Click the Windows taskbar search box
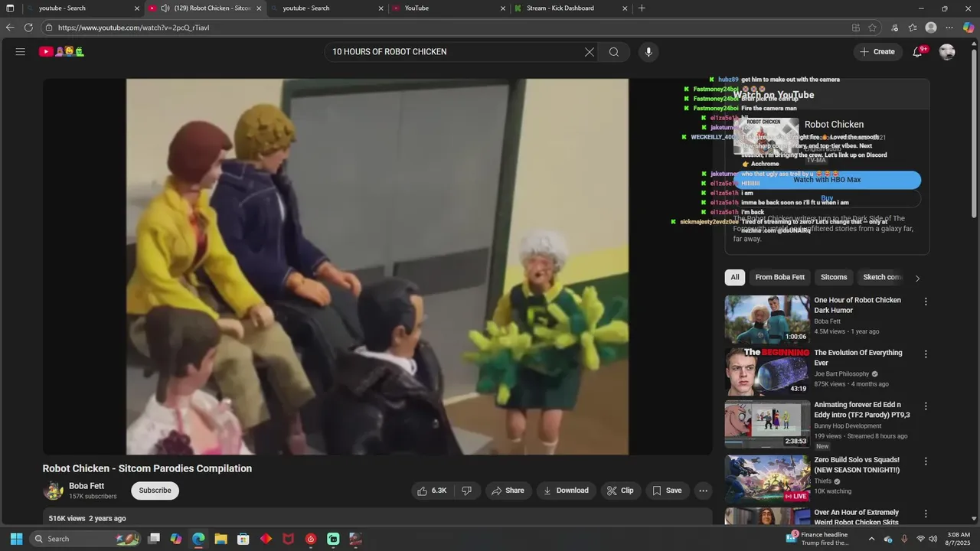The height and width of the screenshot is (551, 980). click(x=86, y=539)
